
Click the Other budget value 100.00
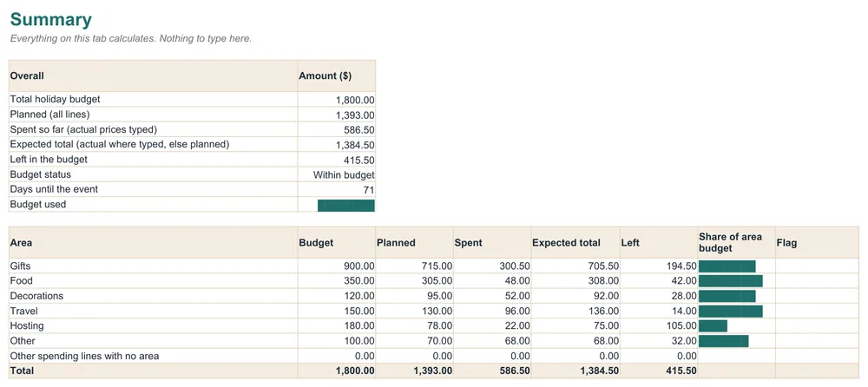pyautogui.click(x=358, y=341)
